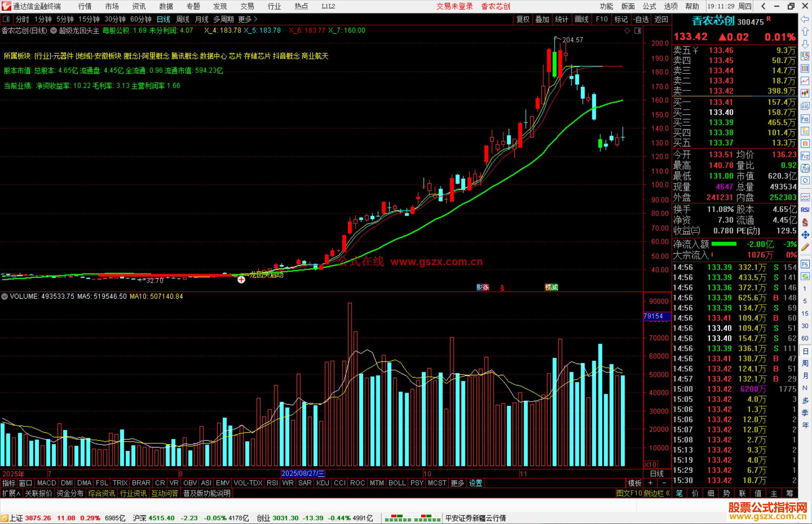
Task: Expand the 扩展 panel at bottom left
Action: click(11, 493)
